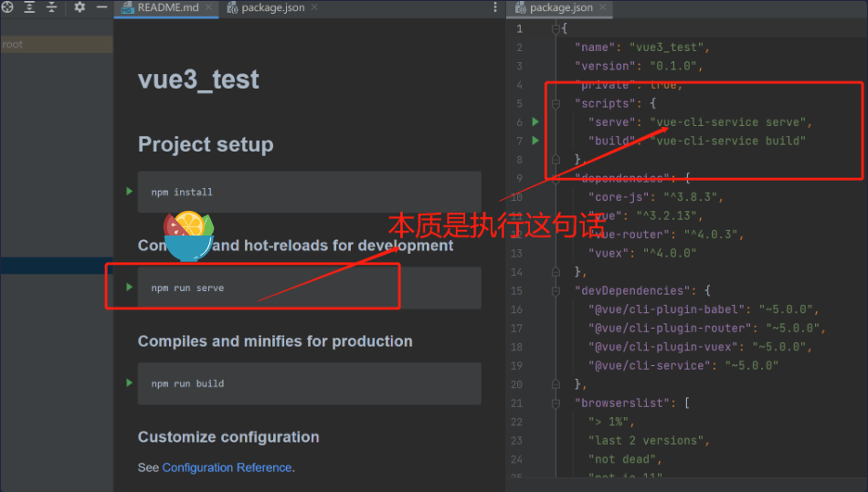Image resolution: width=868 pixels, height=492 pixels.
Task: Hide the project panel with the minus icon
Action: (101, 6)
